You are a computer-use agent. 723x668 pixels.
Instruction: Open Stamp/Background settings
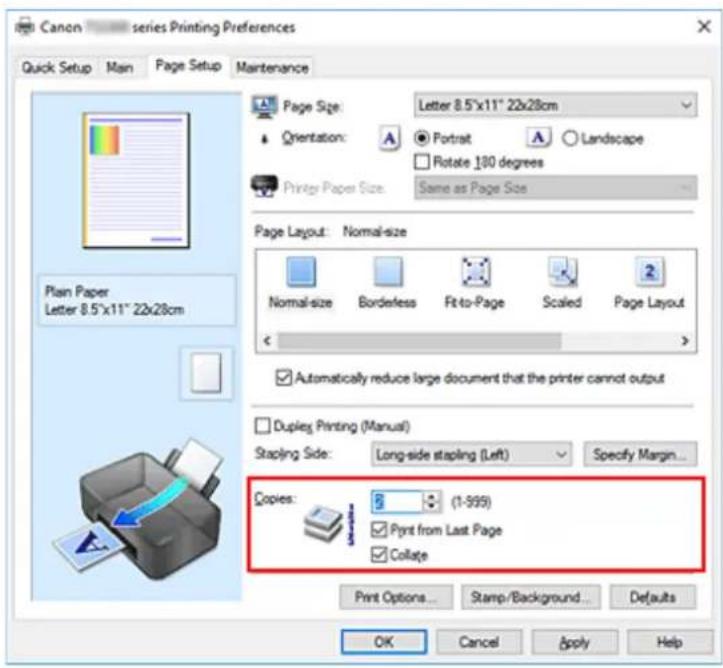tap(530, 597)
